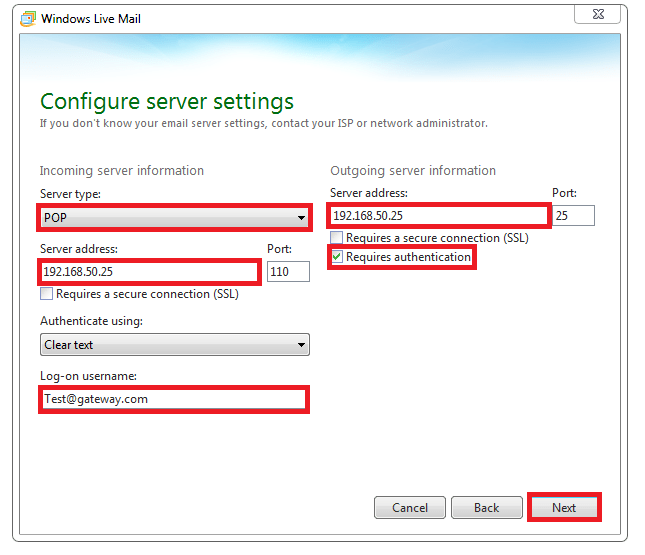Click the incoming Server address field
Image resolution: width=645 pixels, height=555 pixels.
(149, 272)
